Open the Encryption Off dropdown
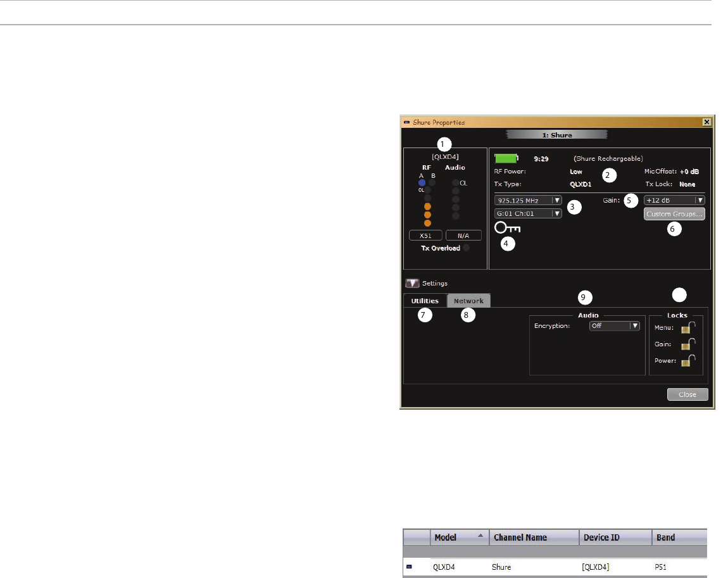This screenshot has width=728, height=578. pyautogui.click(x=614, y=326)
